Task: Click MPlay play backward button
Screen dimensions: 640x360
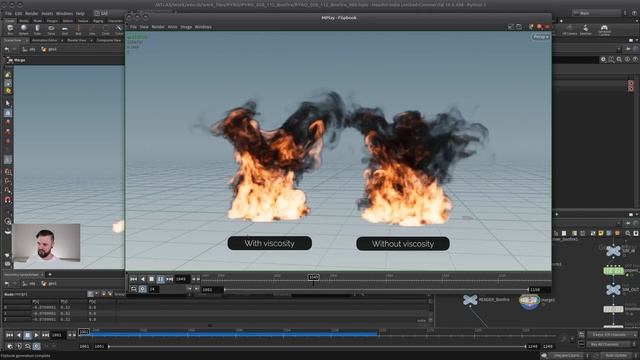Action: [142, 279]
